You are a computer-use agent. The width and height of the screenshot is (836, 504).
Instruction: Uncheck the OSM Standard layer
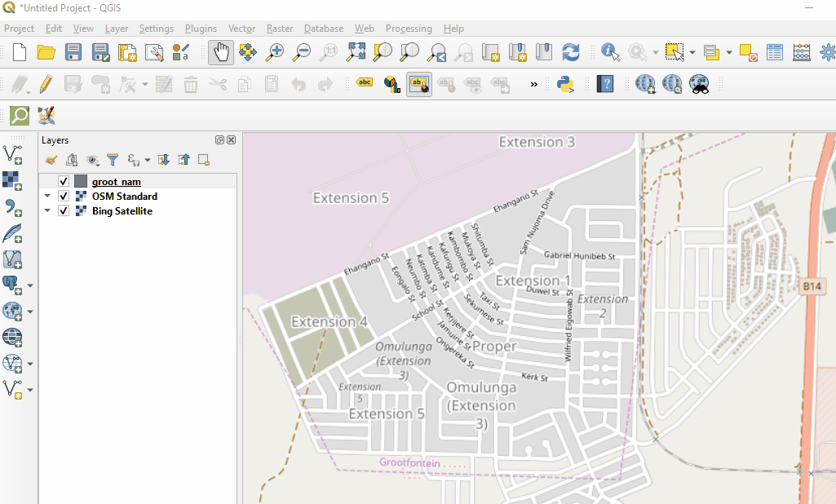coord(64,197)
